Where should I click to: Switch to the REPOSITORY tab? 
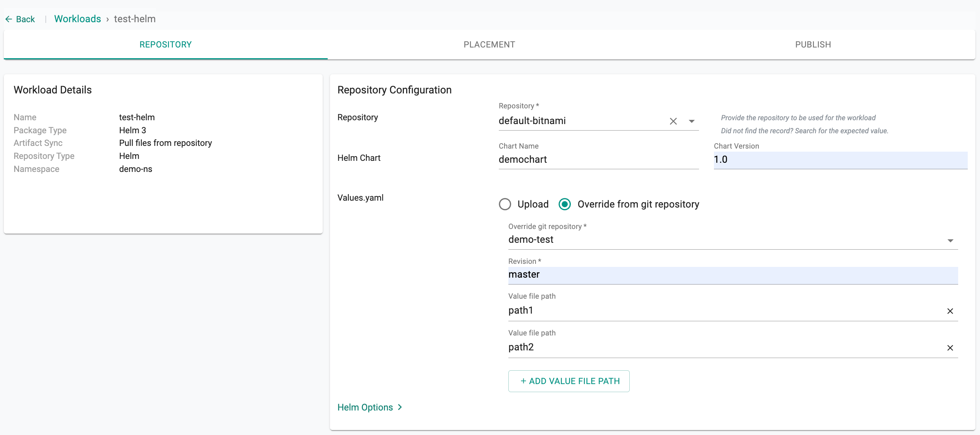165,44
